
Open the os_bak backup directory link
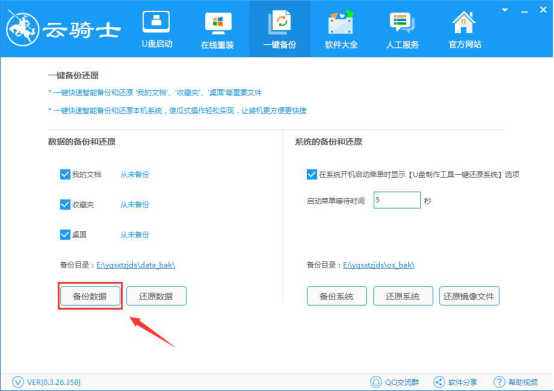point(379,265)
